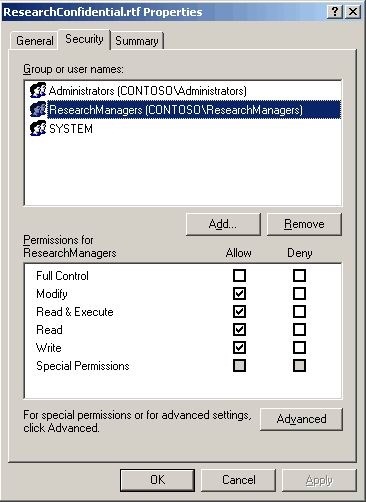Switch to the General tab

pyautogui.click(x=34, y=41)
